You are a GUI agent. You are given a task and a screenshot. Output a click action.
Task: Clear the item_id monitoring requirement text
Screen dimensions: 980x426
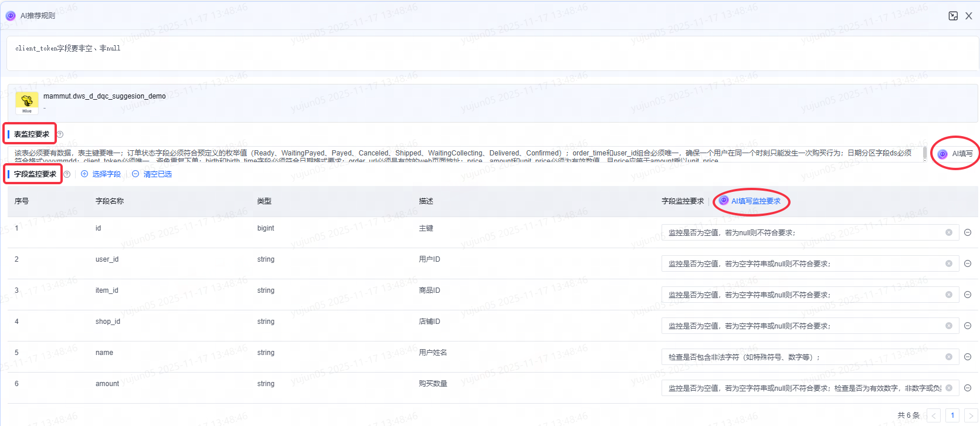click(949, 295)
